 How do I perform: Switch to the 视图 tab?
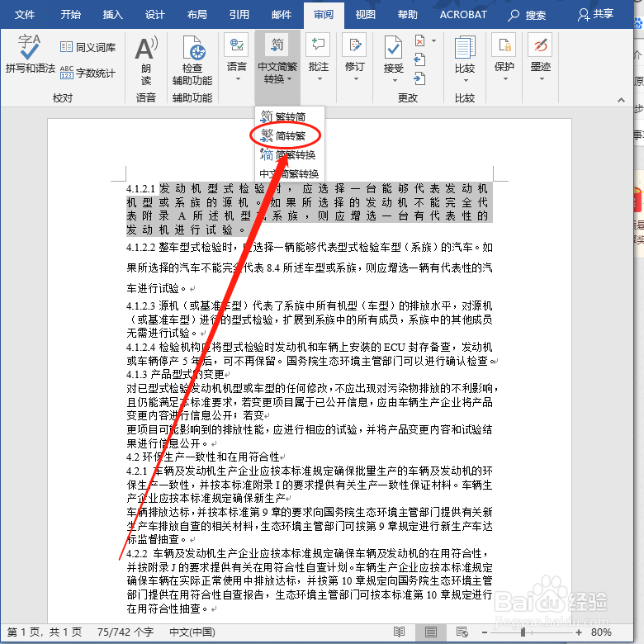point(366,15)
